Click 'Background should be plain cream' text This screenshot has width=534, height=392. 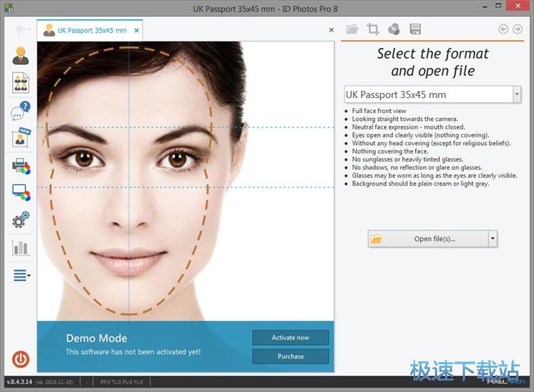(420, 184)
